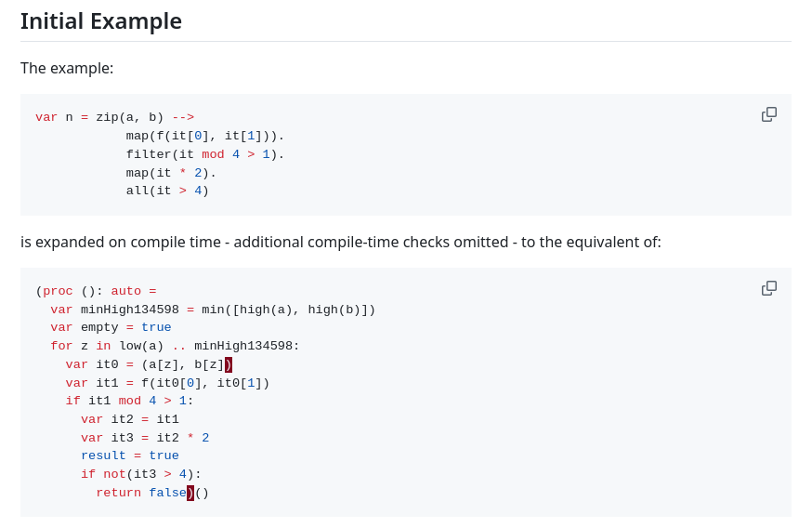Click the 'The example:' paragraph text

click(x=67, y=69)
